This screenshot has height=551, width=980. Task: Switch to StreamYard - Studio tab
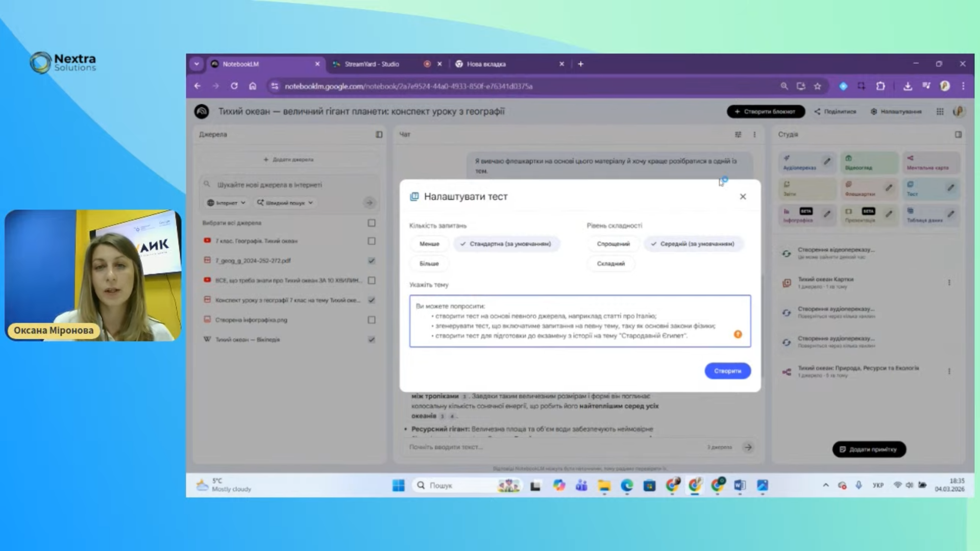point(372,64)
